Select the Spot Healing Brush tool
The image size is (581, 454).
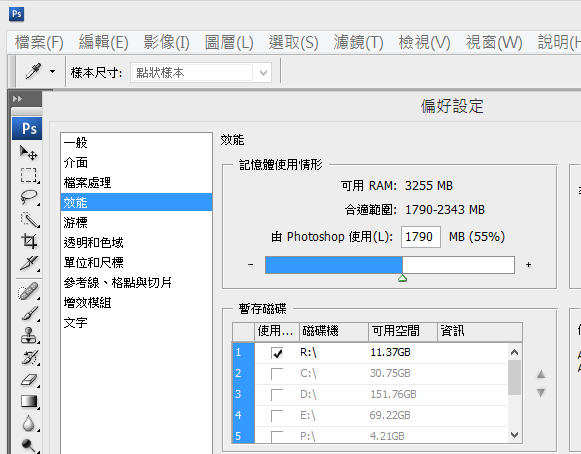(29, 291)
